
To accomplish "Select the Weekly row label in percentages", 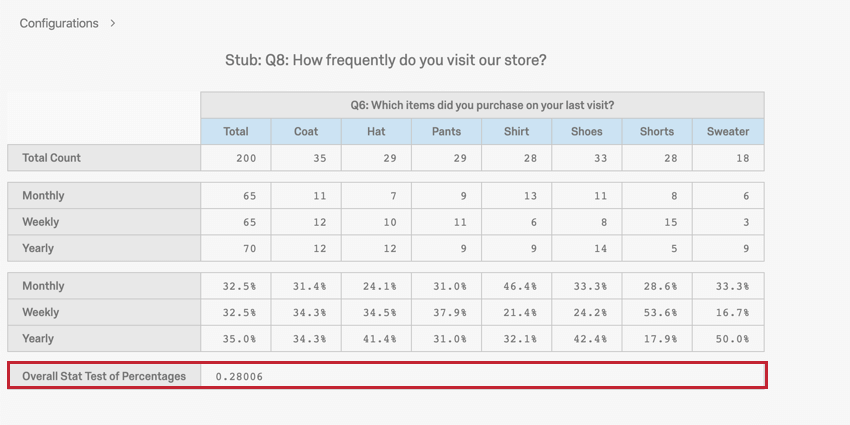I will [x=40, y=313].
